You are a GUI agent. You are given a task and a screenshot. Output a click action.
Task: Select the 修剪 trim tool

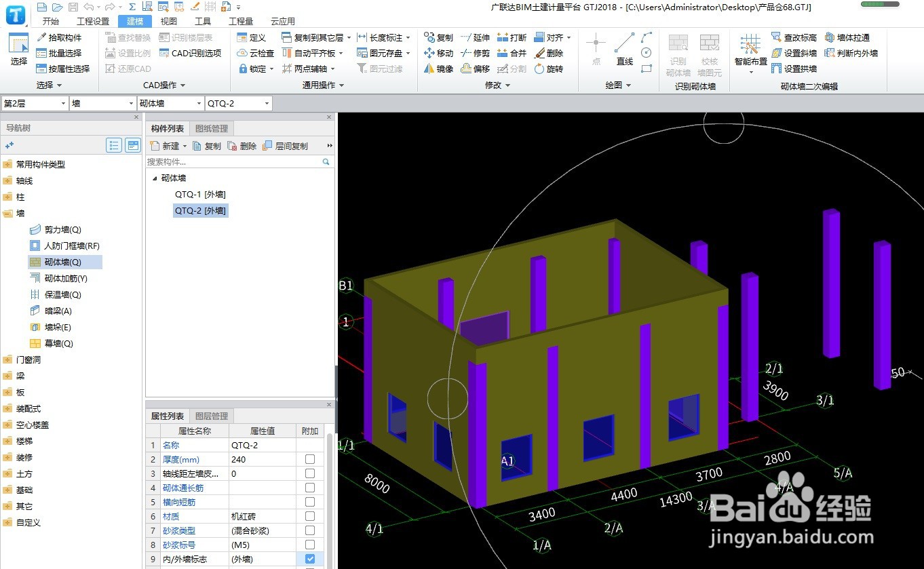(x=475, y=53)
